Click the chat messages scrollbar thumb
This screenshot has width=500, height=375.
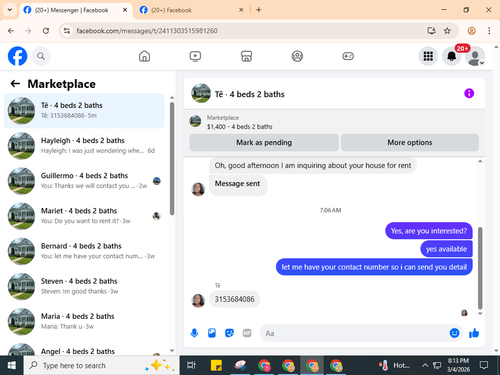(x=480, y=268)
